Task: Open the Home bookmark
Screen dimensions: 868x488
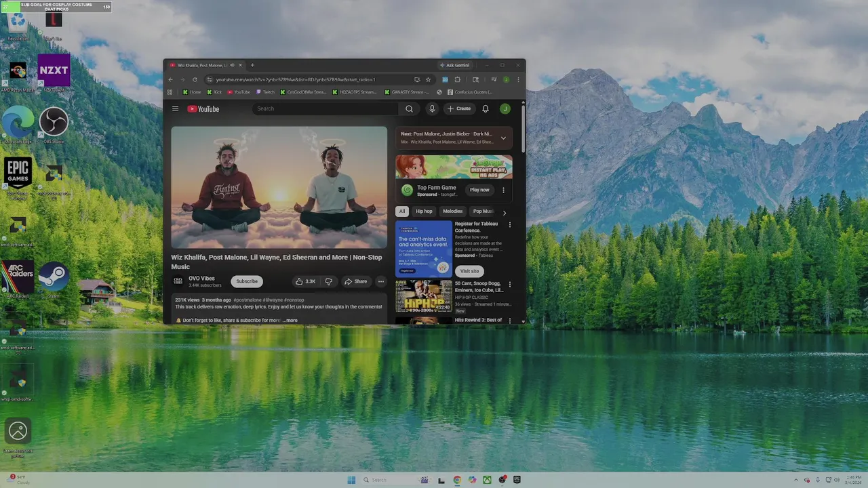Action: point(192,92)
